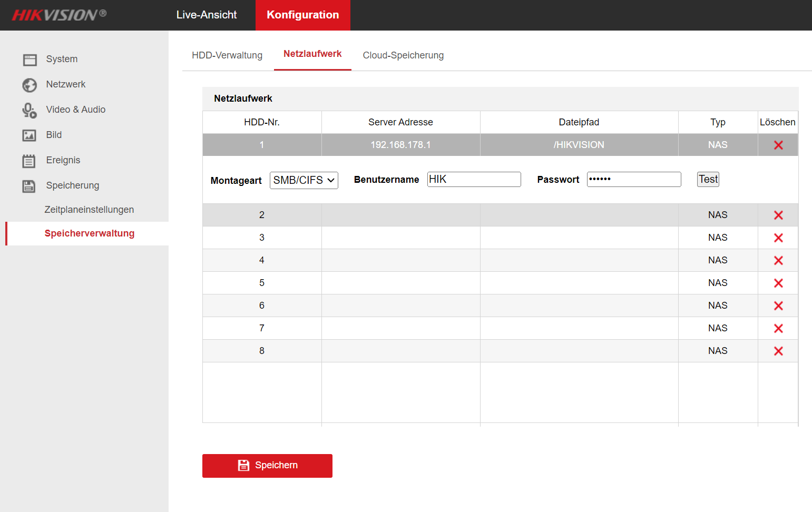This screenshot has height=512, width=812.
Task: Focus the Passwort field
Action: pos(634,179)
